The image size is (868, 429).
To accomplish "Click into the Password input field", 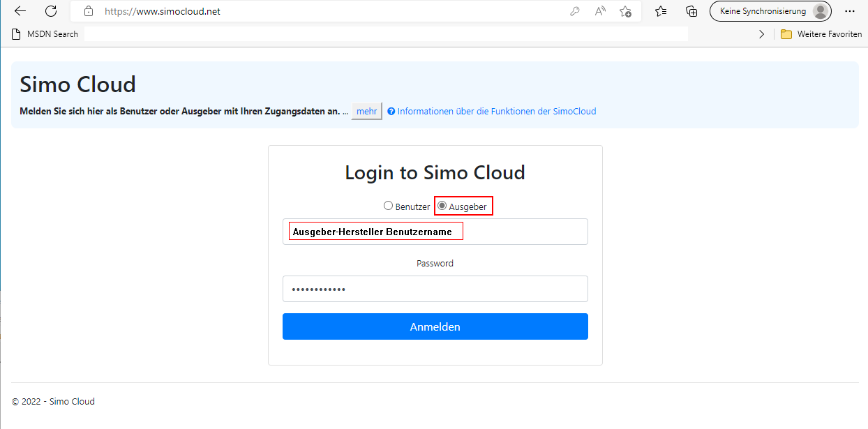I will pos(435,289).
